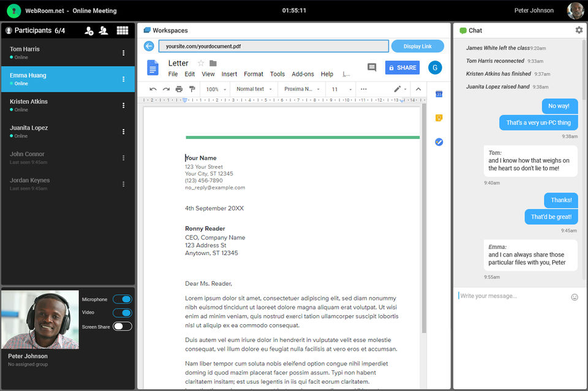Print the document
Screen dimensions: 588x391
click(179, 89)
